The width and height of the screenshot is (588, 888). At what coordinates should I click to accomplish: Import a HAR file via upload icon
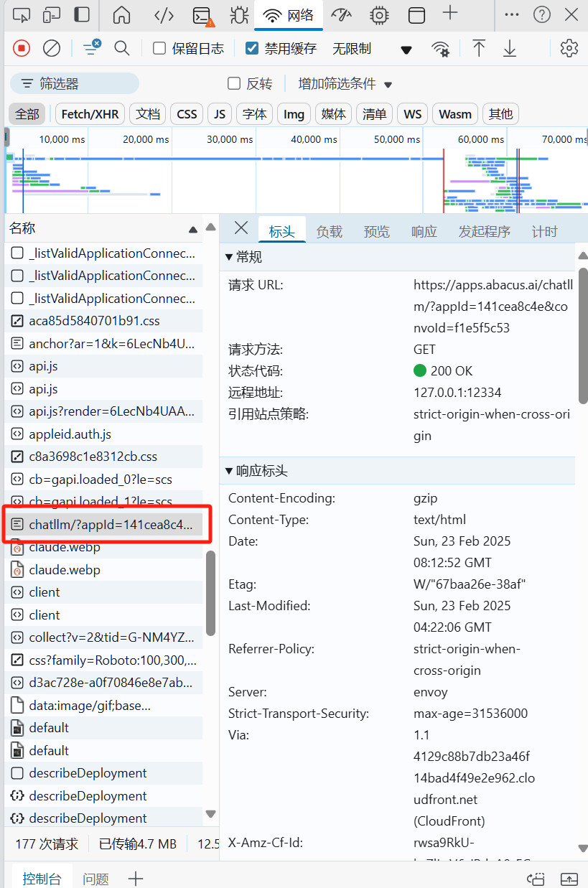477,48
